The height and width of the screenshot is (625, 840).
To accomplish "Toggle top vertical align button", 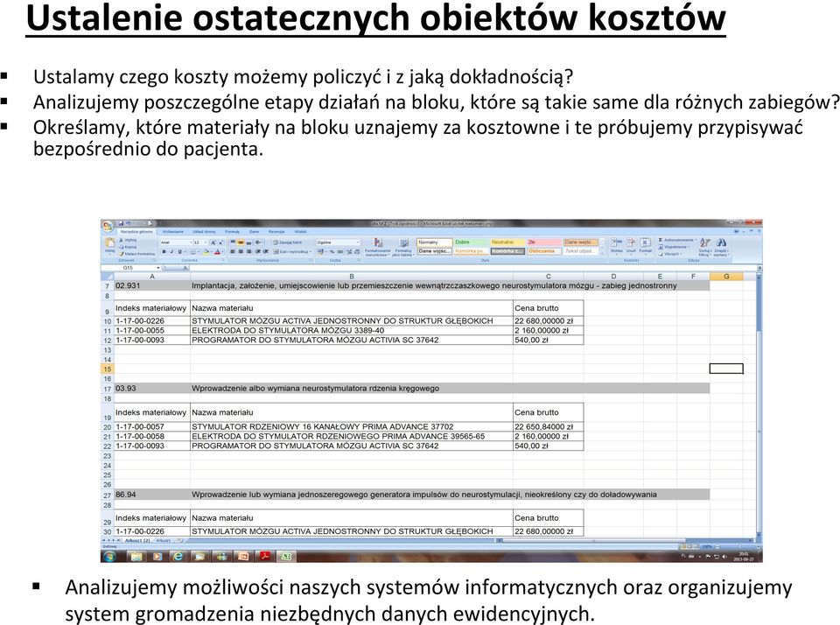I will click(233, 242).
